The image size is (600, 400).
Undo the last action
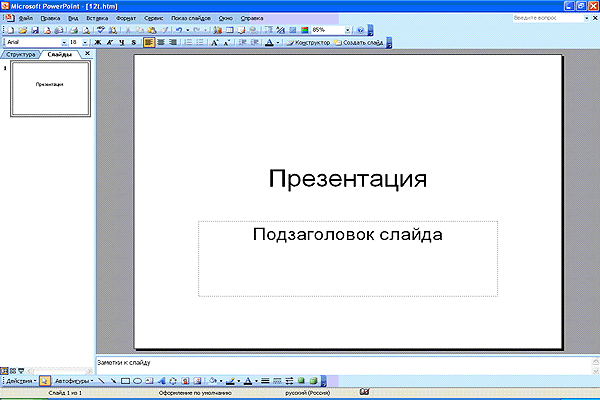pos(178,30)
